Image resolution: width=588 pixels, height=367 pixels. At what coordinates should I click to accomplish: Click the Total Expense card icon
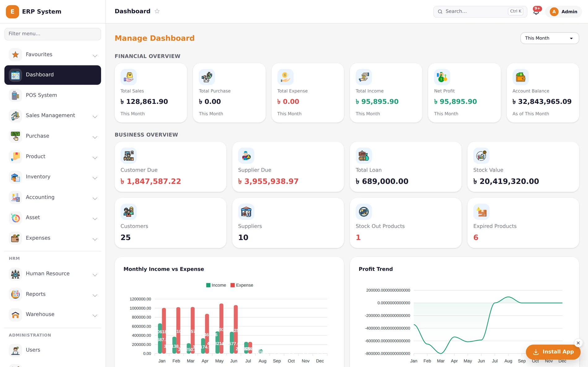tap(285, 77)
